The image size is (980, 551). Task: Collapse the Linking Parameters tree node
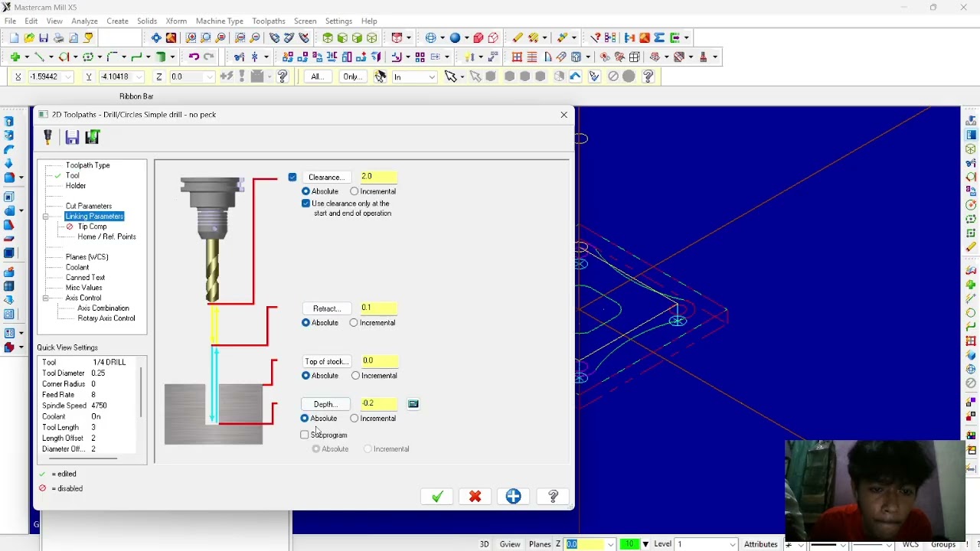[x=46, y=217]
